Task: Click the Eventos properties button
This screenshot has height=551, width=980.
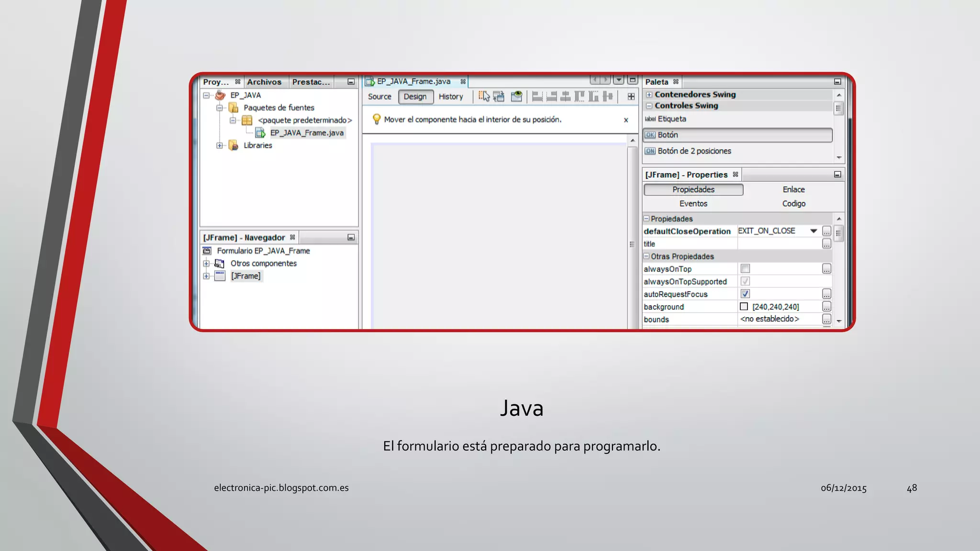Action: pyautogui.click(x=693, y=204)
